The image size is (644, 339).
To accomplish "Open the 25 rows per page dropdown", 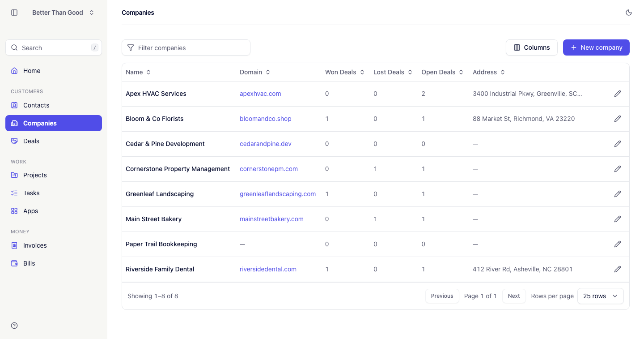I will pyautogui.click(x=600, y=296).
